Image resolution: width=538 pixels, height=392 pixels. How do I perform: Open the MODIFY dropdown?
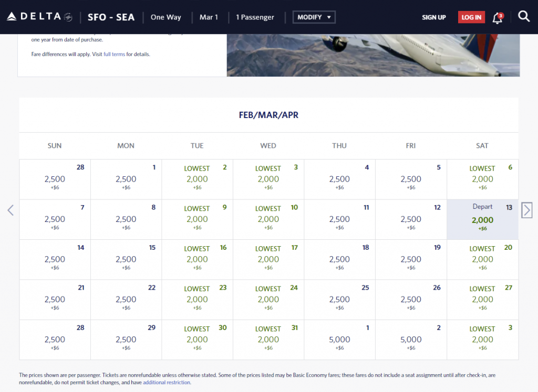click(314, 17)
